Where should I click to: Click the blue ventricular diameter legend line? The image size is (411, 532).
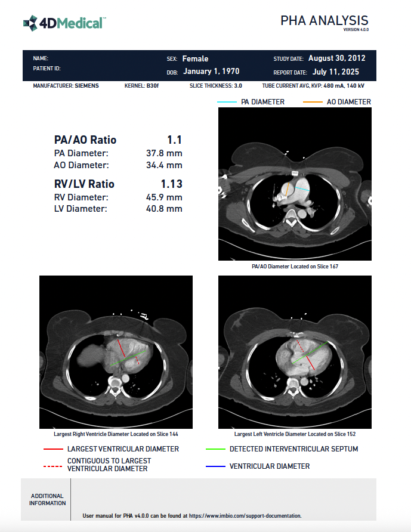tap(215, 466)
